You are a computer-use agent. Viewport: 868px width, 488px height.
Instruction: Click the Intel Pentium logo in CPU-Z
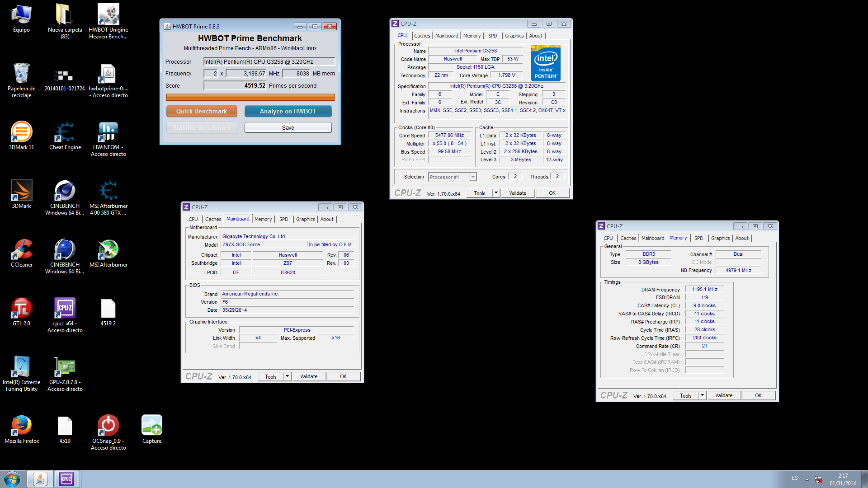tap(546, 63)
